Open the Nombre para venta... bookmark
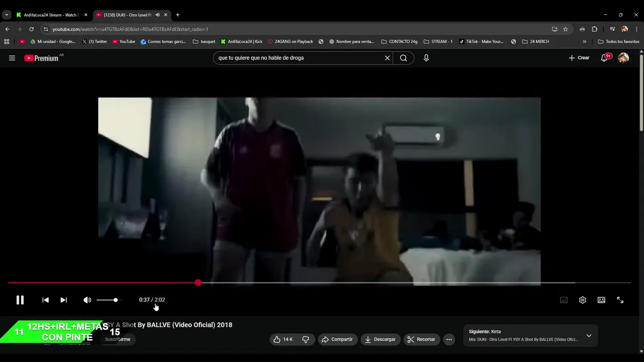The image size is (644, 362). pyautogui.click(x=351, y=42)
